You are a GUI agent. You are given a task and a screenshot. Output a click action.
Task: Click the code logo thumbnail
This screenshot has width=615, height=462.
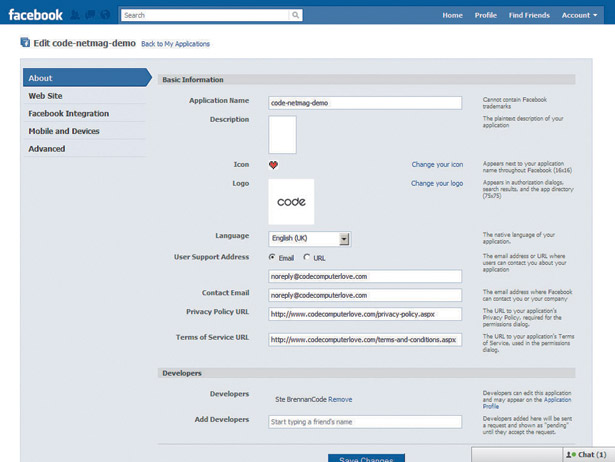pyautogui.click(x=291, y=202)
